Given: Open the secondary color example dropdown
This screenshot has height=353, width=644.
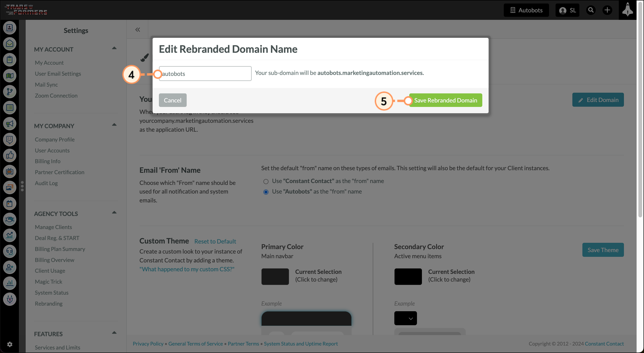Looking at the screenshot, I should click(x=406, y=318).
